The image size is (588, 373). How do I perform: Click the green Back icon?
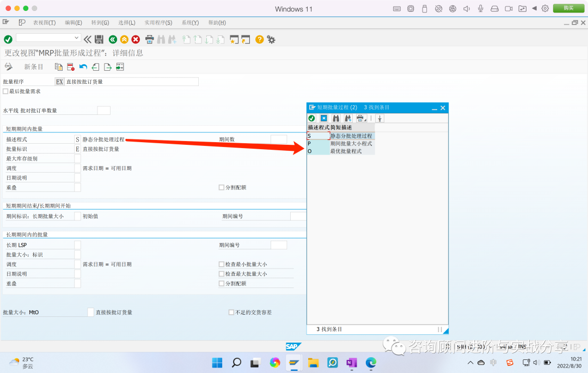[x=113, y=39]
